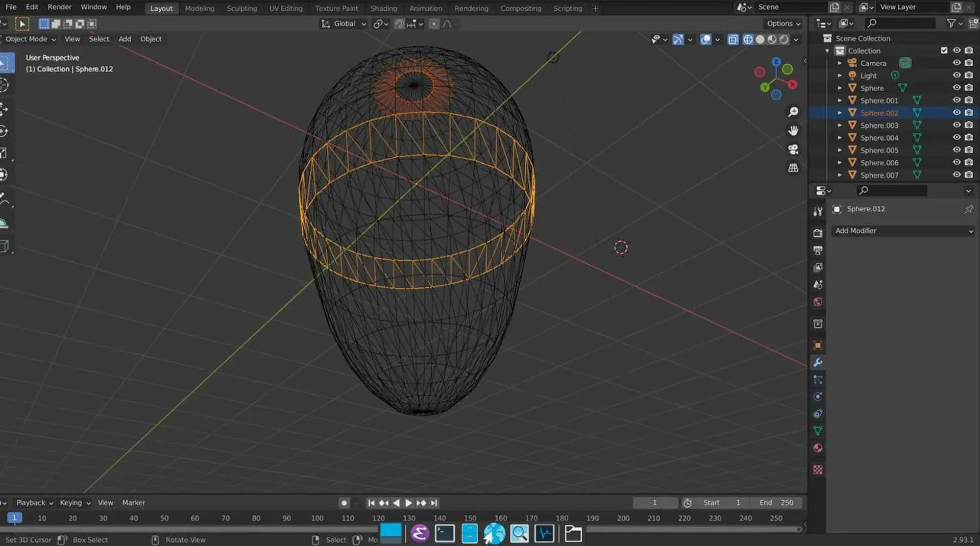Open the Object Mode dropdown
This screenshot has height=546, width=980.
pos(30,39)
